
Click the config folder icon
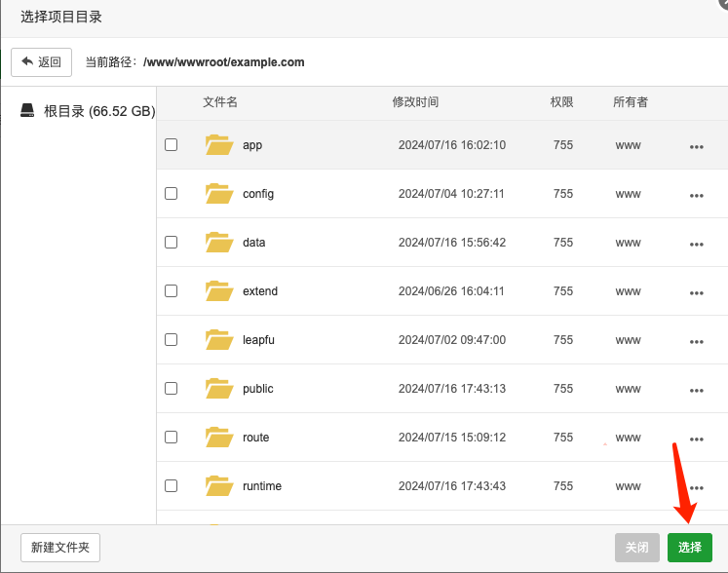click(219, 194)
